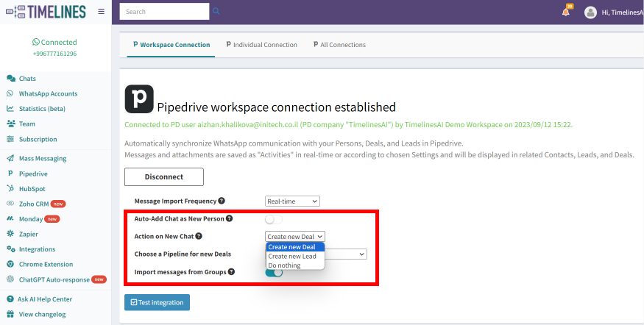Click the Zapier asterisk icon
Viewport: 644px width, 325px height.
coord(10,234)
